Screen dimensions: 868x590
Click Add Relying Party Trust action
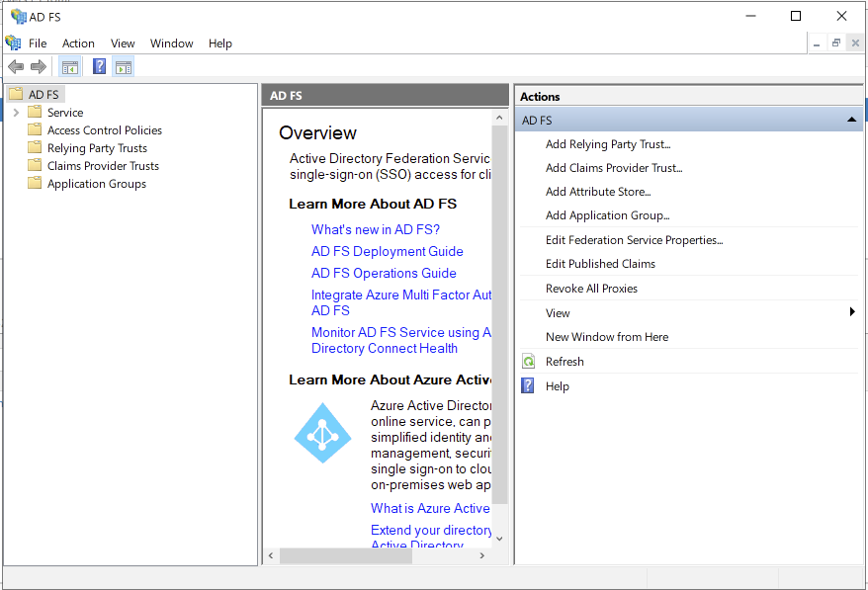[607, 144]
